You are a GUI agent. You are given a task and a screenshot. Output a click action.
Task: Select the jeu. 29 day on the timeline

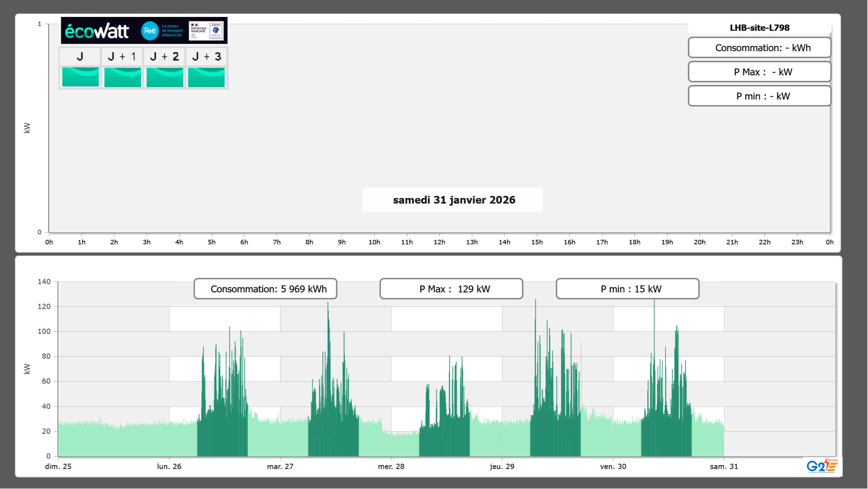coord(502,466)
